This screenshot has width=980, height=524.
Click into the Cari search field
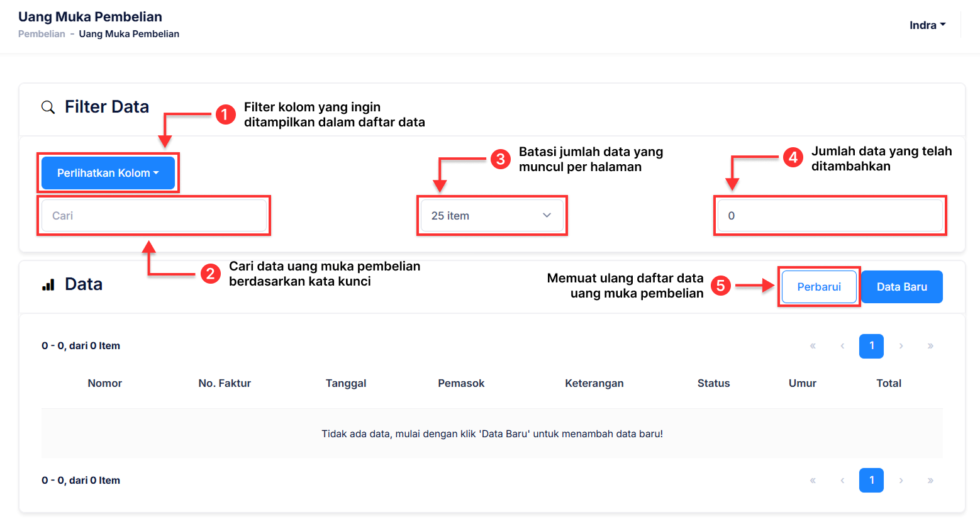154,216
